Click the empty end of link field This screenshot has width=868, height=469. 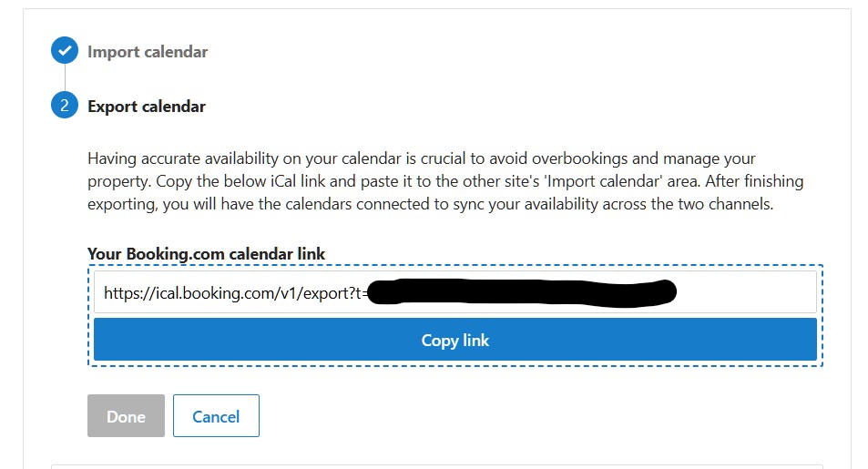click(747, 292)
